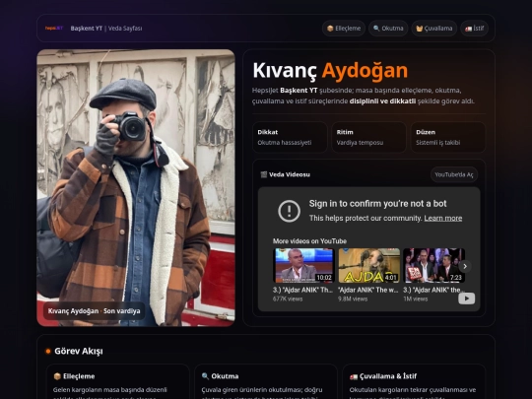Open the Okutma nav pill
Viewport: 532px width, 399px height.
point(388,29)
